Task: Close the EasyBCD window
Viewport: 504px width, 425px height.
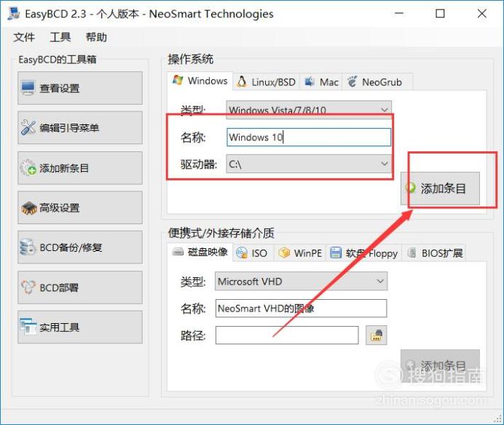Action: 482,14
